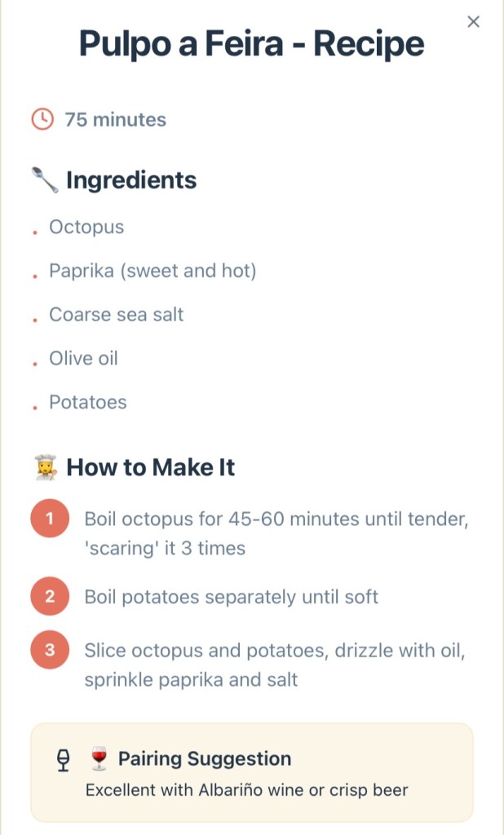Select the step 2 number badge
The image size is (504, 835).
click(50, 597)
